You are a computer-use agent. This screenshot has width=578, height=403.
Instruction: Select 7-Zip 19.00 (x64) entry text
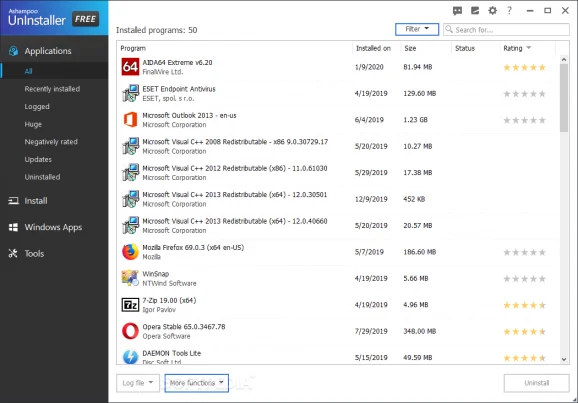pos(169,300)
